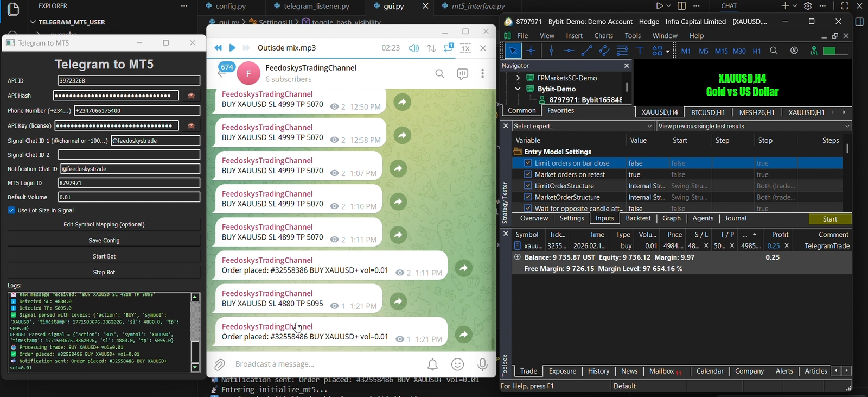Search within FeedoskysTradingChannel chat

point(440,74)
